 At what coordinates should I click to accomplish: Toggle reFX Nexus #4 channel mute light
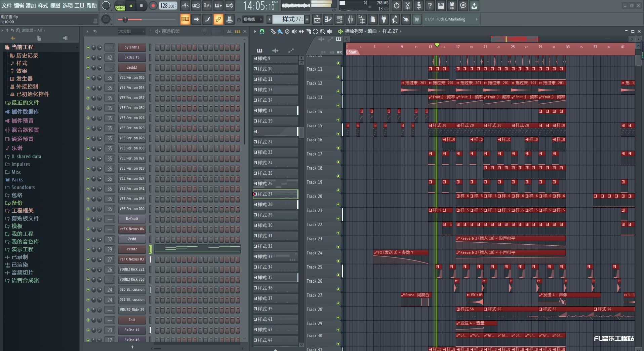88,229
